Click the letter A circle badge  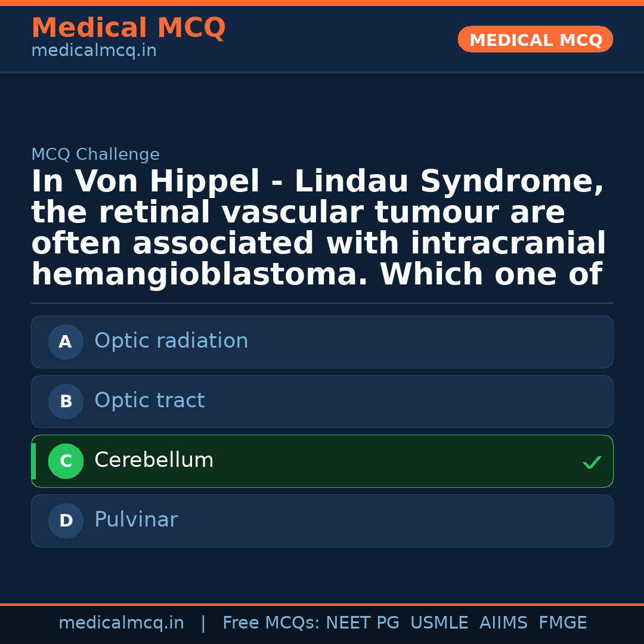(66, 342)
